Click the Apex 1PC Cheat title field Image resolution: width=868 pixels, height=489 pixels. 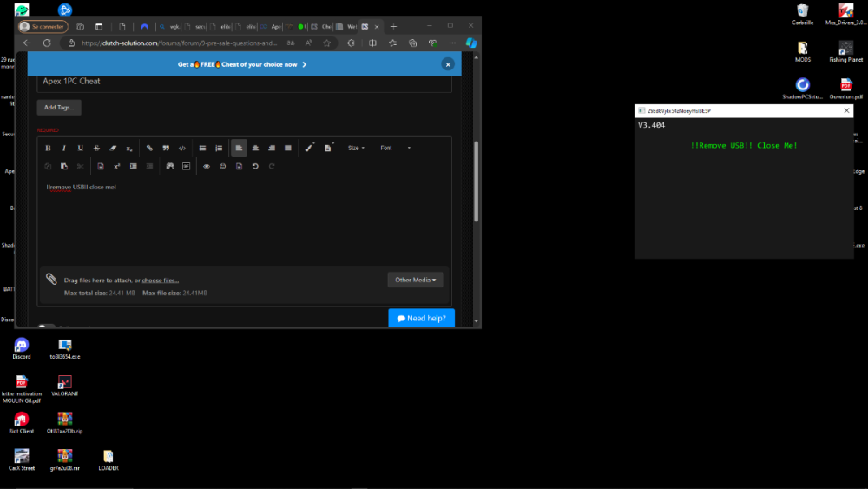coord(243,82)
